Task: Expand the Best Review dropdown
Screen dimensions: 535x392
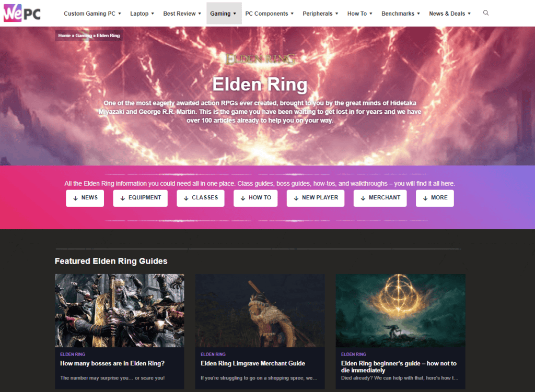Action: coord(182,14)
